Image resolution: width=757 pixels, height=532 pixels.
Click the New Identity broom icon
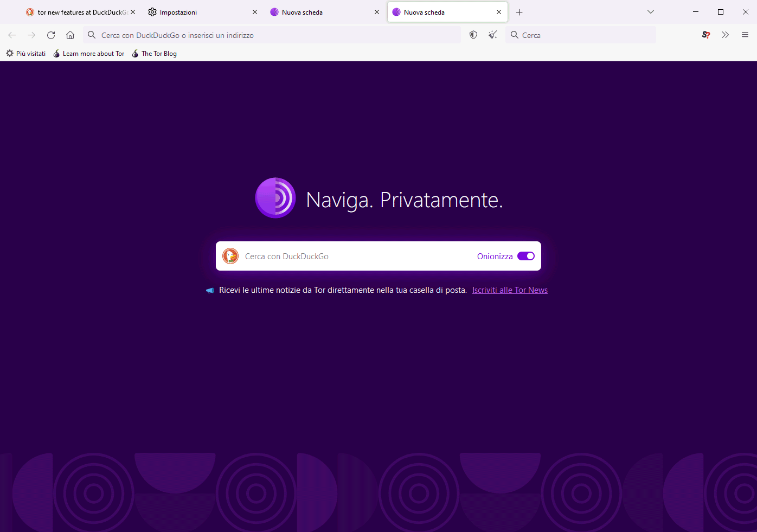[493, 35]
